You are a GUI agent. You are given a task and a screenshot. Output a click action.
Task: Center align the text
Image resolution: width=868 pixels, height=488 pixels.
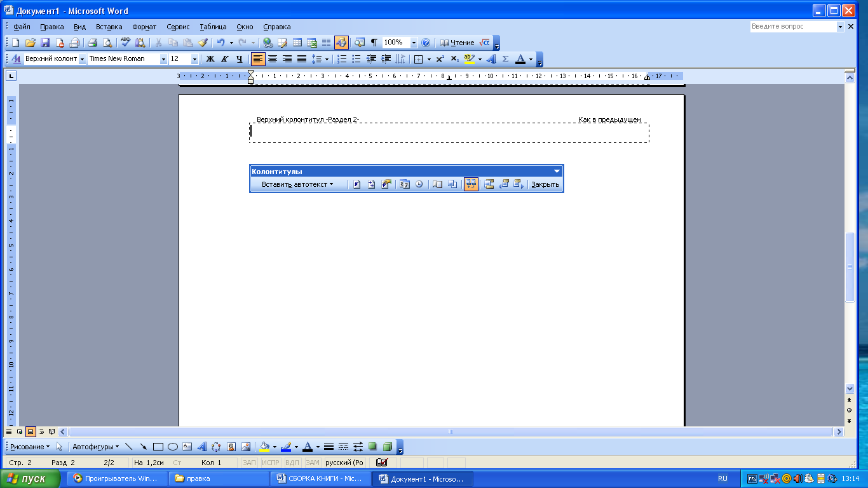click(x=273, y=59)
